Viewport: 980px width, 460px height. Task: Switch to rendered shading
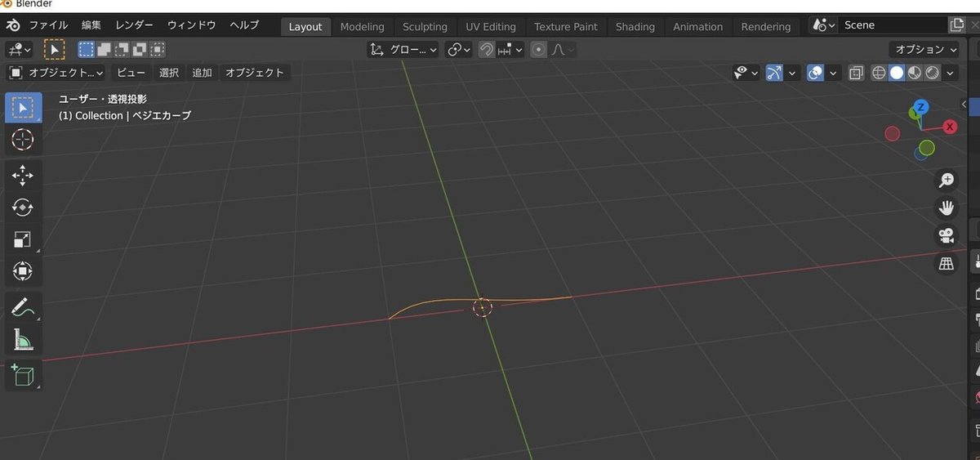click(x=933, y=73)
